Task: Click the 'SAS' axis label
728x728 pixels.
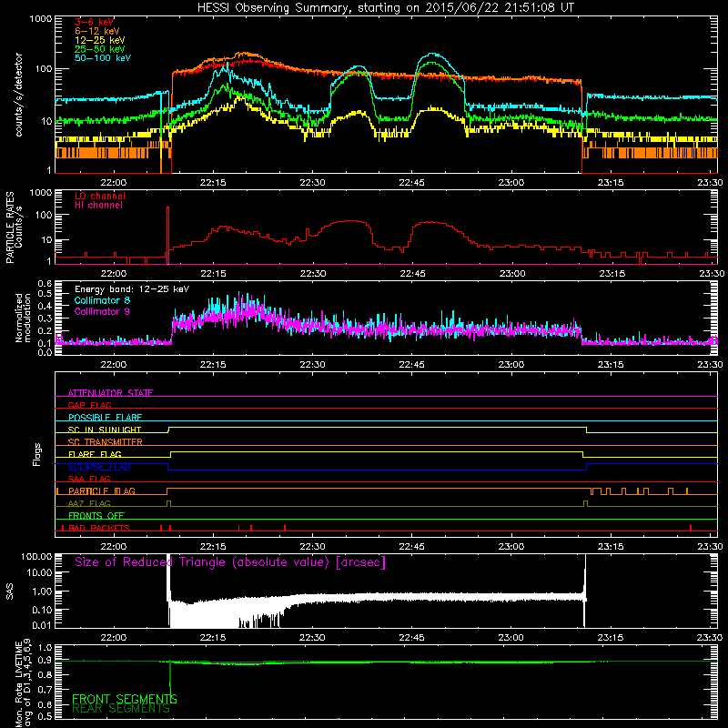Action: tap(10, 591)
